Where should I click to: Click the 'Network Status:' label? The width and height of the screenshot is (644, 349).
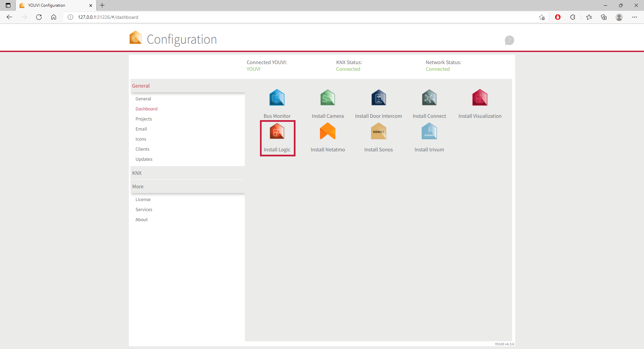click(443, 62)
